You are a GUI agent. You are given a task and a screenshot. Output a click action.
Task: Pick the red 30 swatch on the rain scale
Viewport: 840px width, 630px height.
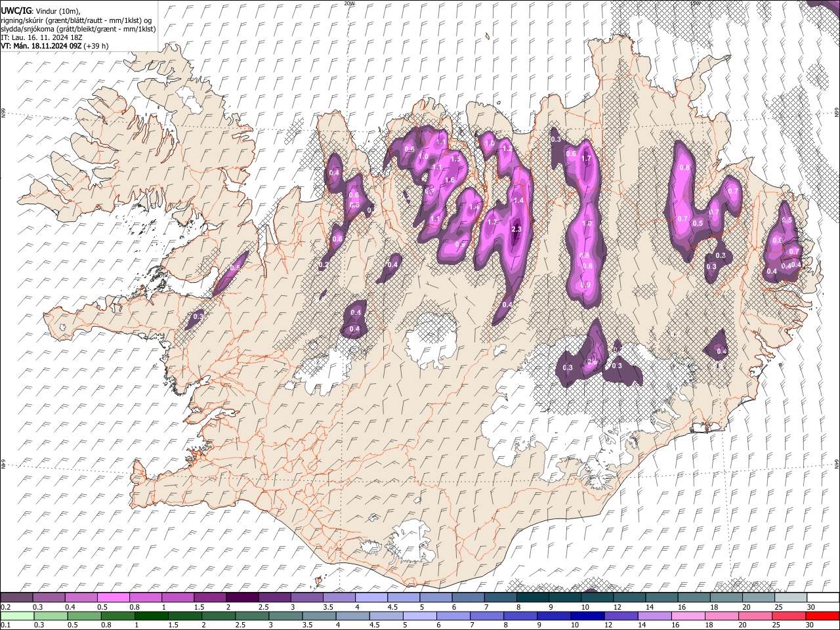point(822,616)
